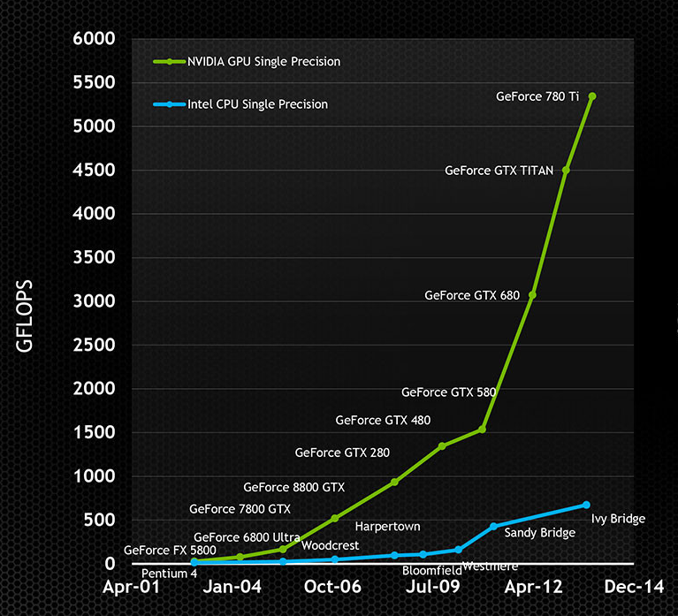678x616 pixels.
Task: Select the GeForce GTX 280 label
Action: pos(342,452)
